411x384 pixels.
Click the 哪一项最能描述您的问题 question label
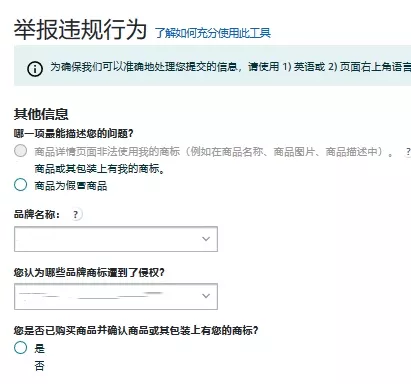click(x=74, y=134)
